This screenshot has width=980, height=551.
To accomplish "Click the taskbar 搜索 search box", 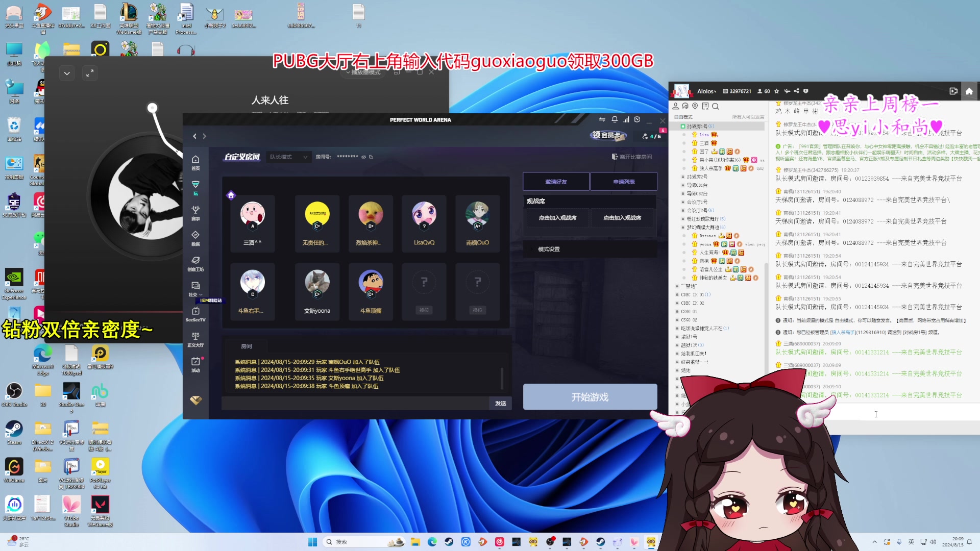I will pyautogui.click(x=363, y=542).
